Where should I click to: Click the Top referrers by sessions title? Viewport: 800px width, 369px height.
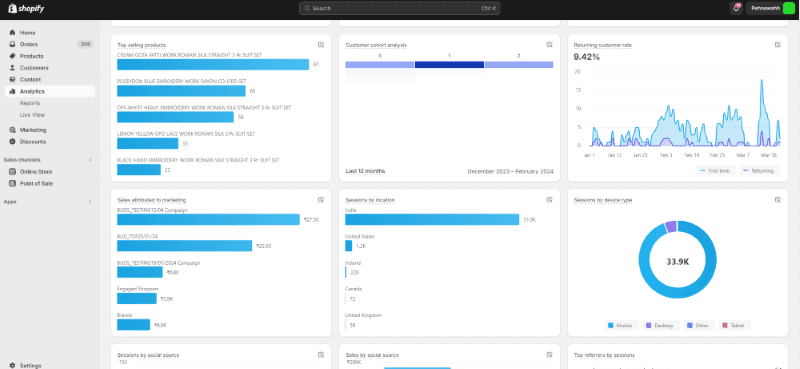point(604,355)
